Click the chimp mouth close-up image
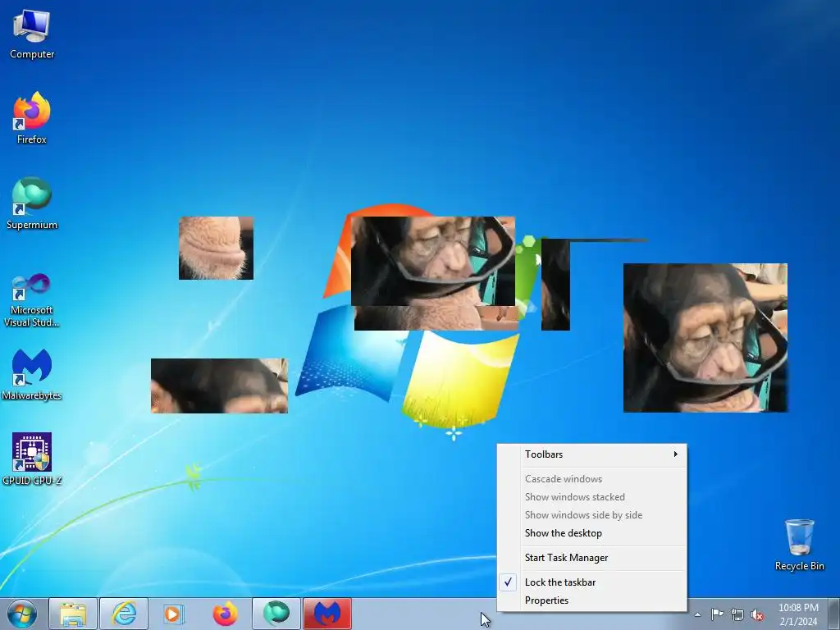This screenshot has width=840, height=630. click(x=216, y=248)
